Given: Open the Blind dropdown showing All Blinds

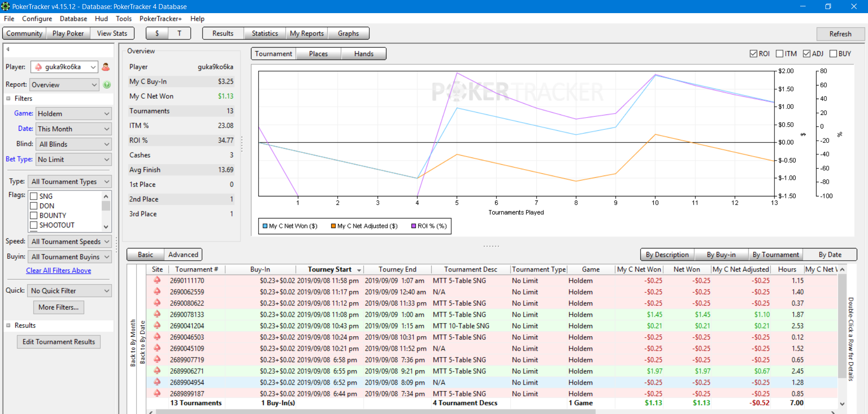Looking at the screenshot, I should 74,144.
